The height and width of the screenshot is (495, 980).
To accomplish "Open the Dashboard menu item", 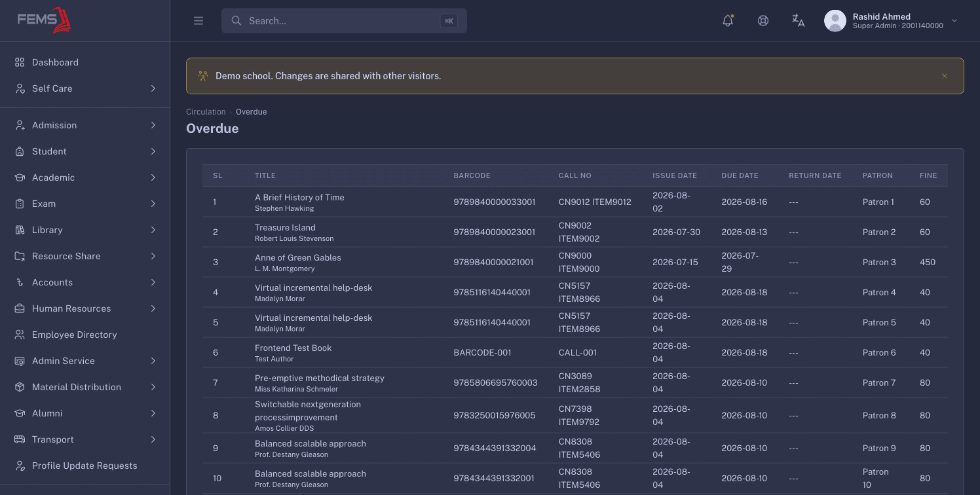I will tap(85, 62).
